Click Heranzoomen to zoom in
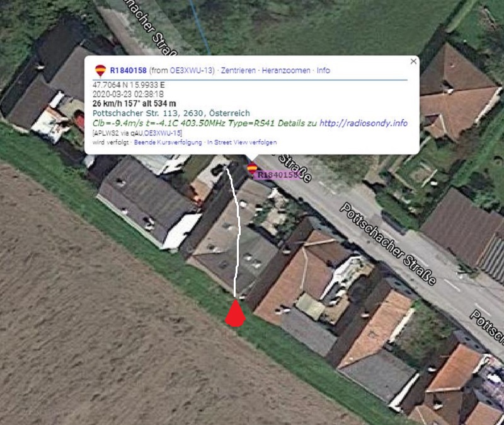Screen dimensions: 504x425 (x=286, y=71)
